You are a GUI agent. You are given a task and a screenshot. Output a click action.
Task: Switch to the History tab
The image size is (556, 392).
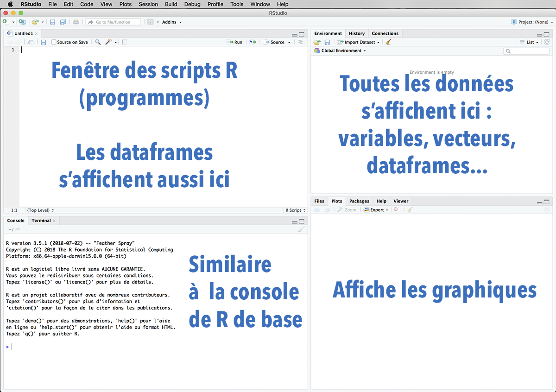pos(356,33)
